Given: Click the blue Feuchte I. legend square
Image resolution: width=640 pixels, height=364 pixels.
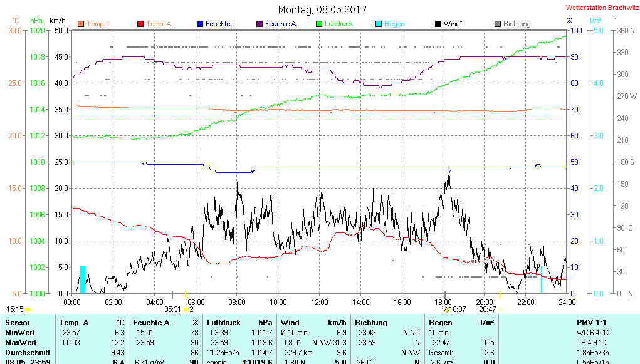Looking at the screenshot, I should click(200, 24).
